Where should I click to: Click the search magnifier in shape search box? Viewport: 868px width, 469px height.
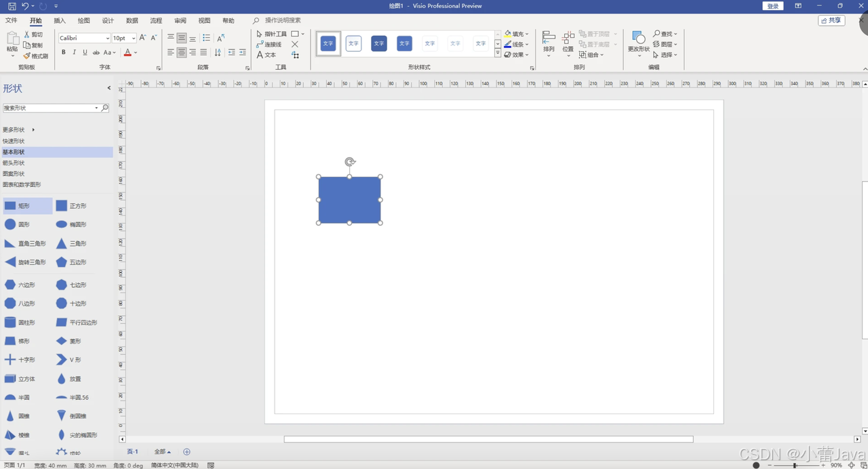pos(105,108)
